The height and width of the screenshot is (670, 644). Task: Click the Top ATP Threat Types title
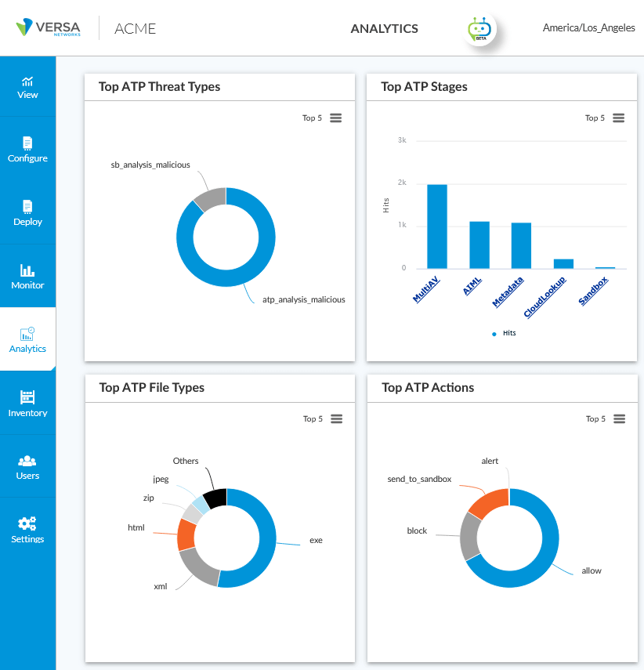coord(159,87)
